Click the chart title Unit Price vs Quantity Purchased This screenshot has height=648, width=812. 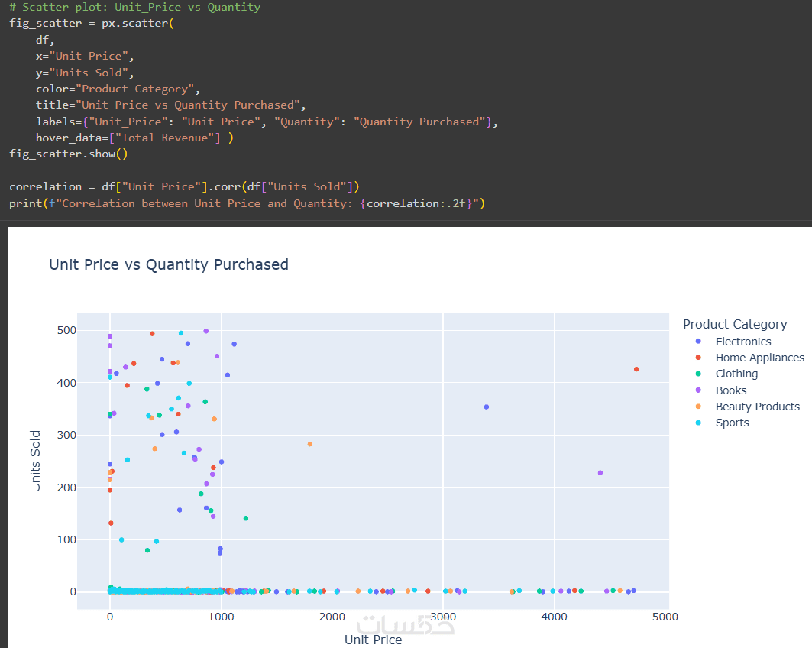pos(169,265)
